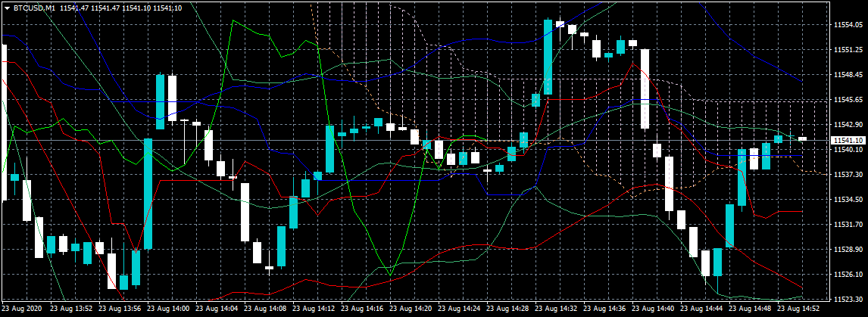This screenshot has width=868, height=317.
Task: Click the 11554.05 price axis label
Action: pyautogui.click(x=848, y=25)
